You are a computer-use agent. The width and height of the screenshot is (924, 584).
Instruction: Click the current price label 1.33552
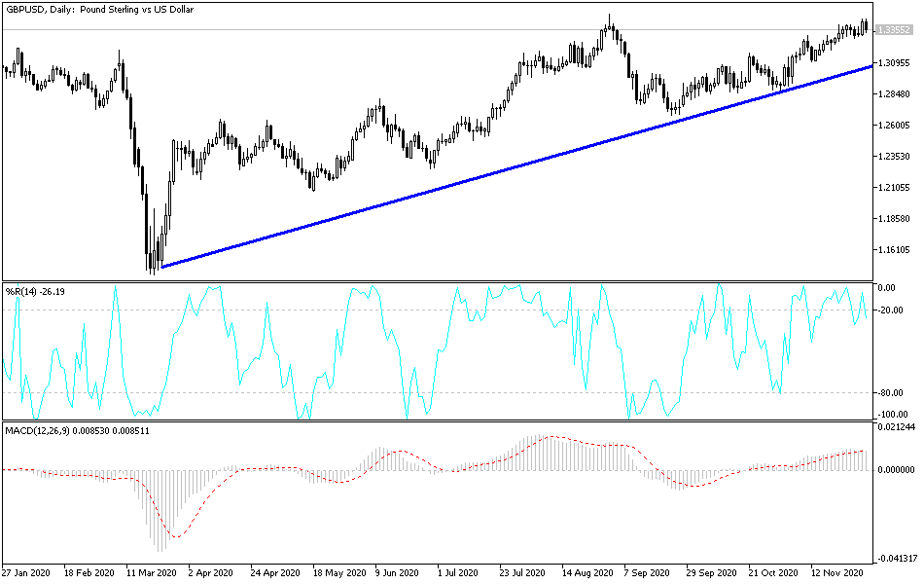point(894,30)
